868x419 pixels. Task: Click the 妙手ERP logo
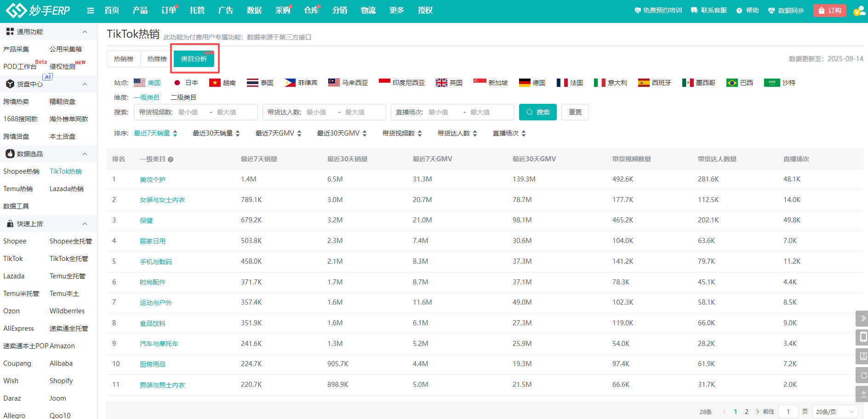[x=38, y=10]
